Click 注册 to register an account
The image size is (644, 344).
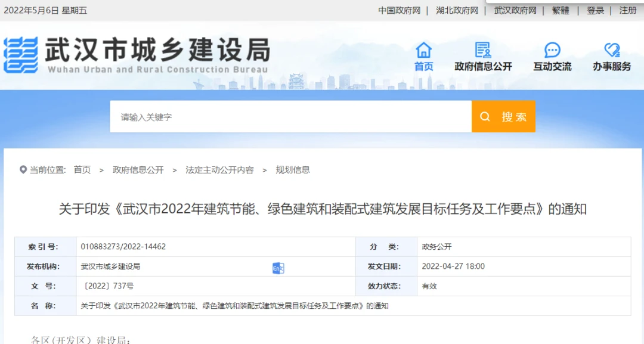click(627, 11)
